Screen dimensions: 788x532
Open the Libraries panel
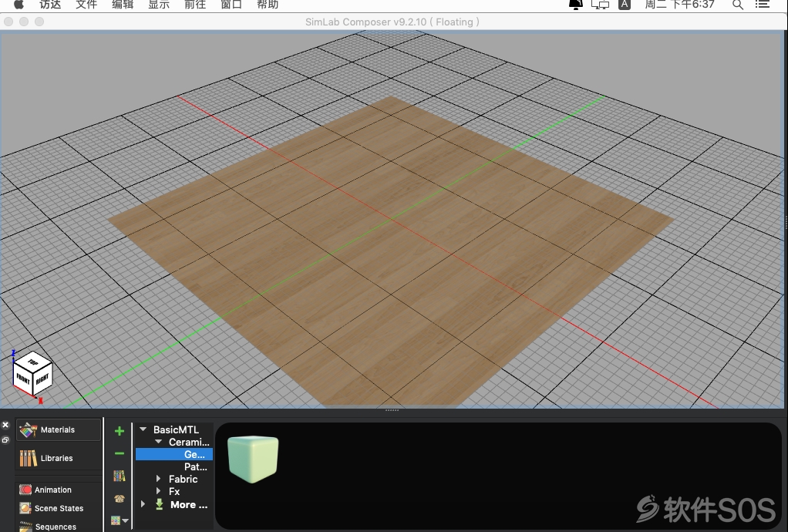(x=58, y=458)
